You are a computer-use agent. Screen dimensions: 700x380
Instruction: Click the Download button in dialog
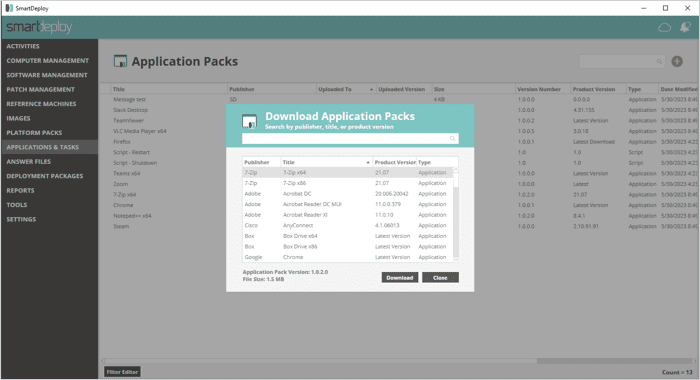click(x=400, y=277)
